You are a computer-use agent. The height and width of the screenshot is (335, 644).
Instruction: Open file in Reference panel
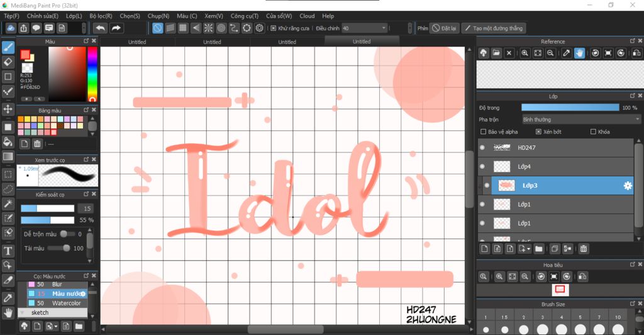pyautogui.click(x=496, y=53)
